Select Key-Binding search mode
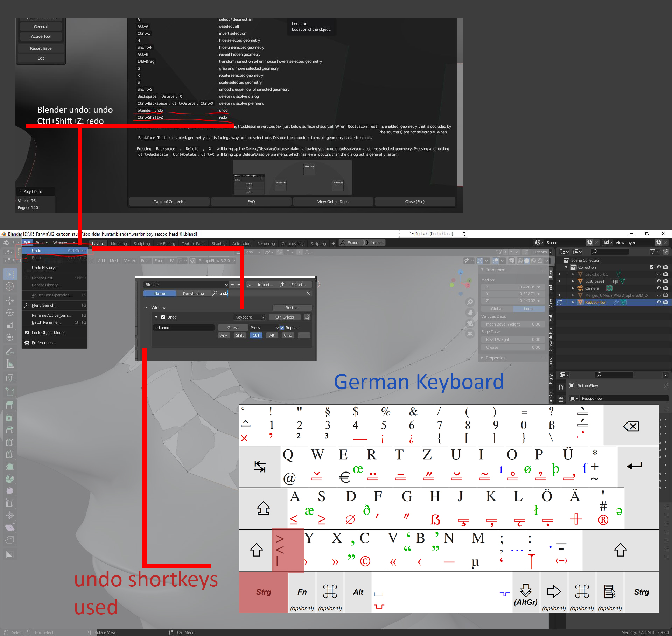Screen dimensions: 672x636 tap(194, 293)
